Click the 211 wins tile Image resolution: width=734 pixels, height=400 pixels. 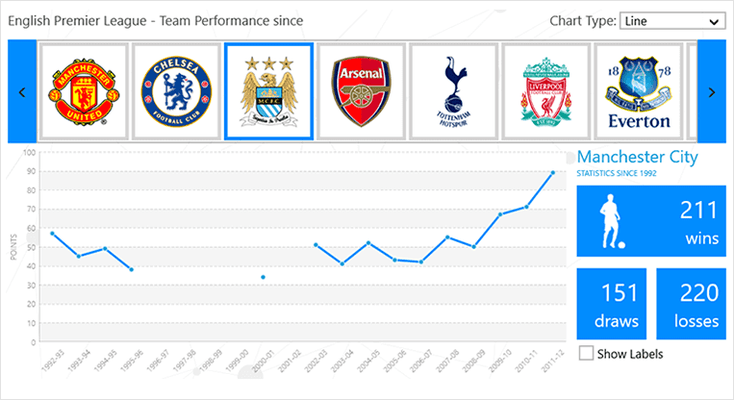coord(651,221)
